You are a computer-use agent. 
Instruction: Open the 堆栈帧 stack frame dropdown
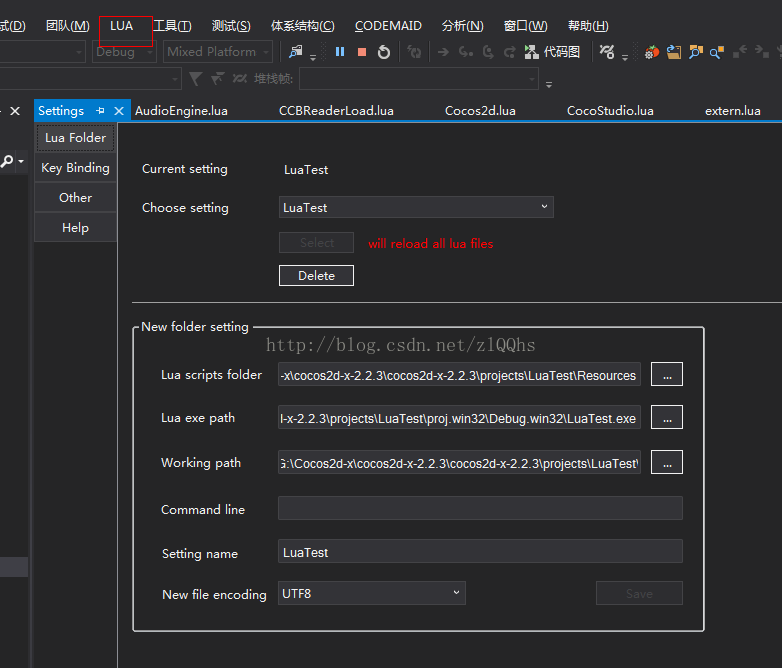(419, 78)
